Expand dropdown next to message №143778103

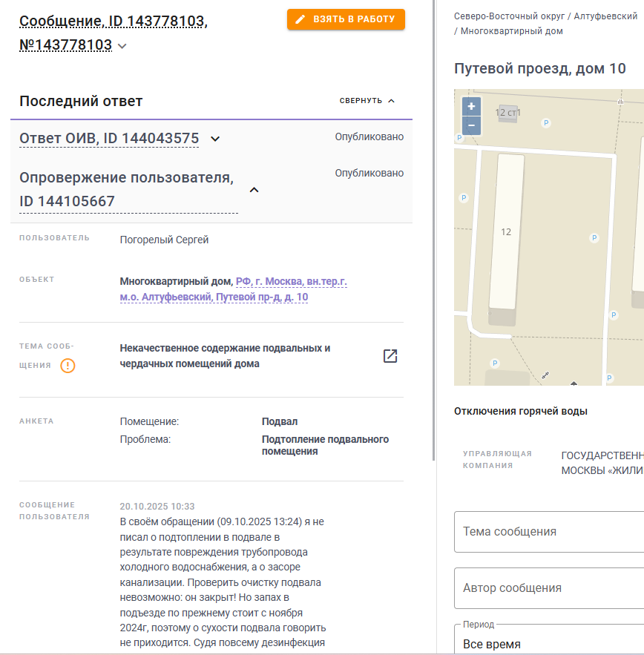click(x=122, y=46)
